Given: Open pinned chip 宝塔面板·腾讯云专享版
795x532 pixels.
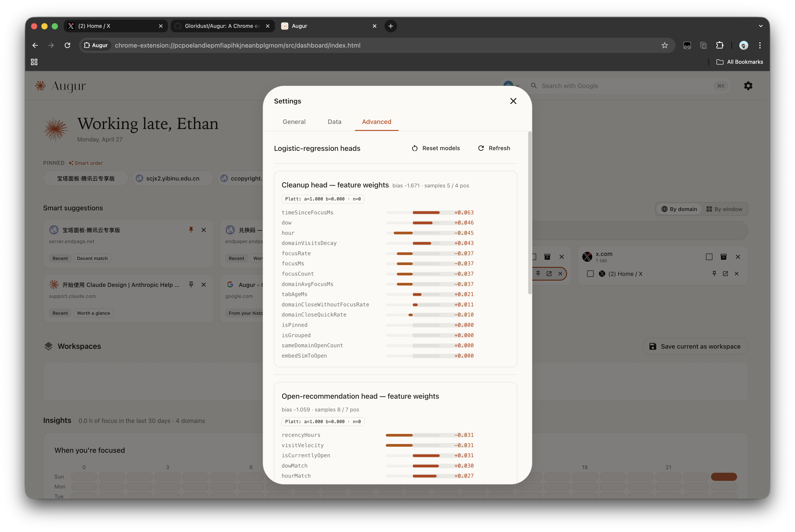Looking at the screenshot, I should pos(86,178).
